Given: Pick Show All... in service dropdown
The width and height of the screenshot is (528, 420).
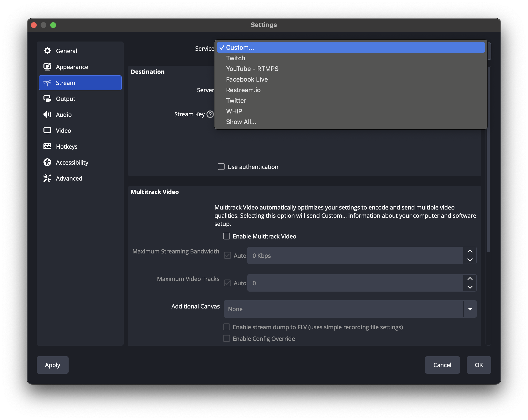Looking at the screenshot, I should (241, 122).
